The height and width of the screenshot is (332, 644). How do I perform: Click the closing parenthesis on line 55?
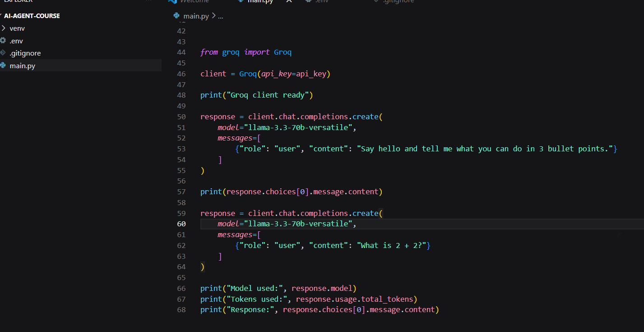tap(203, 170)
